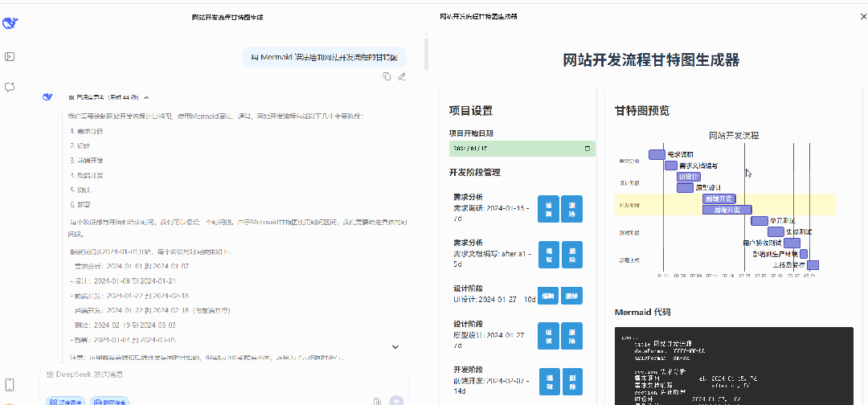Click the 项目开始日期 date input field

[522, 149]
